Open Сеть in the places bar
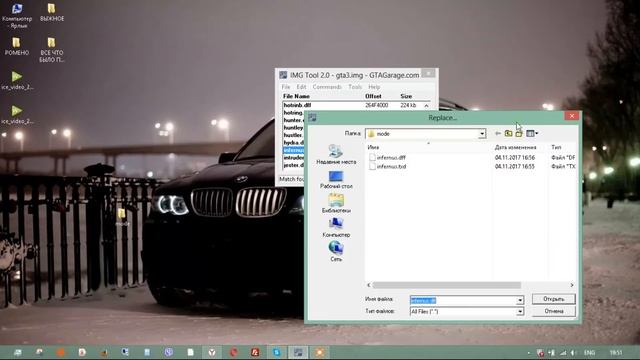Viewport: 640px width, 360px height. point(336,251)
